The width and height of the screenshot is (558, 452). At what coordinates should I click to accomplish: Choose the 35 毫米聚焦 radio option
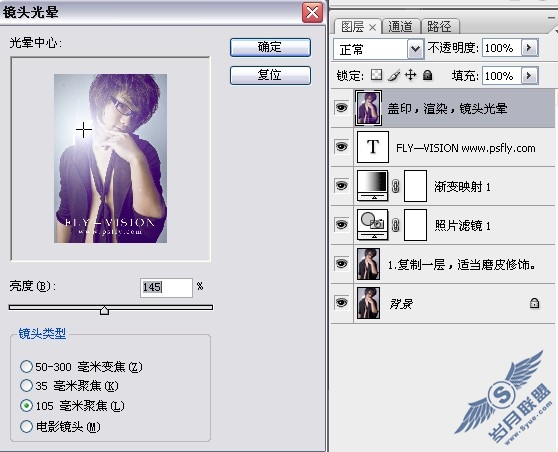point(26,385)
